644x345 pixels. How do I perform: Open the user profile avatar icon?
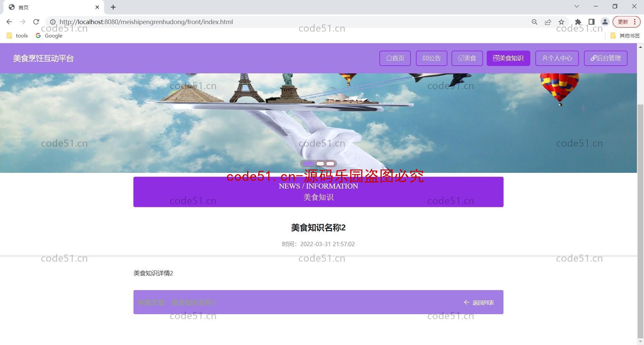(605, 22)
